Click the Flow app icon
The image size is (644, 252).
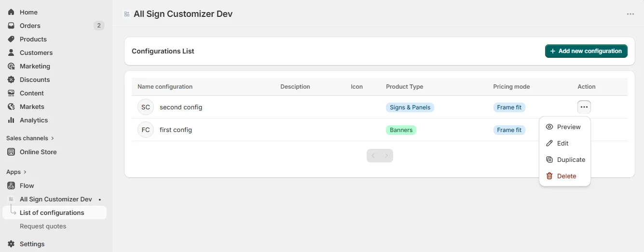pyautogui.click(x=11, y=186)
